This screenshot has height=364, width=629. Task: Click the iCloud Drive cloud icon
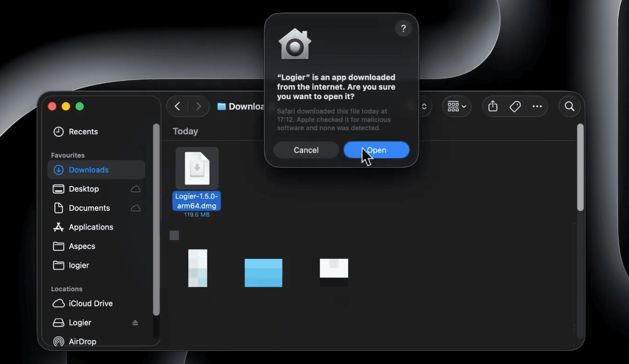point(58,303)
